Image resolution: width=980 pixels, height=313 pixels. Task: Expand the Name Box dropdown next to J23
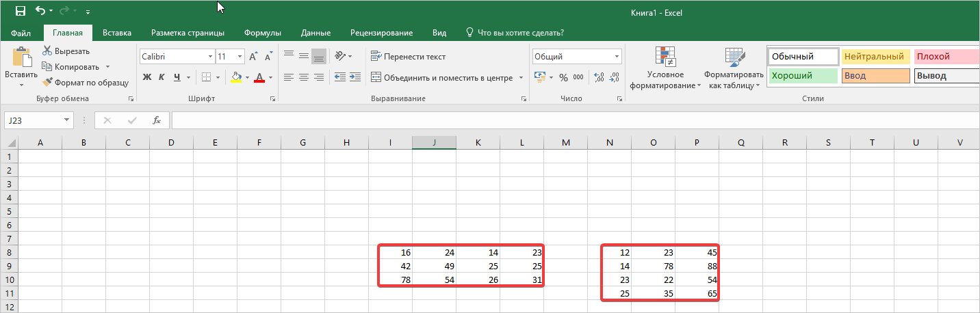click(67, 120)
